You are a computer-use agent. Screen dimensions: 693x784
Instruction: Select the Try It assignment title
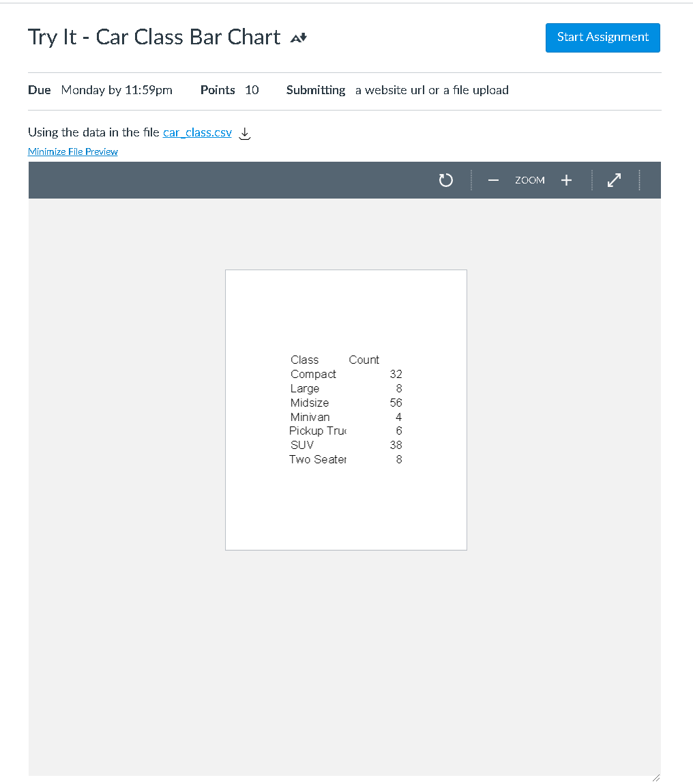pos(153,37)
